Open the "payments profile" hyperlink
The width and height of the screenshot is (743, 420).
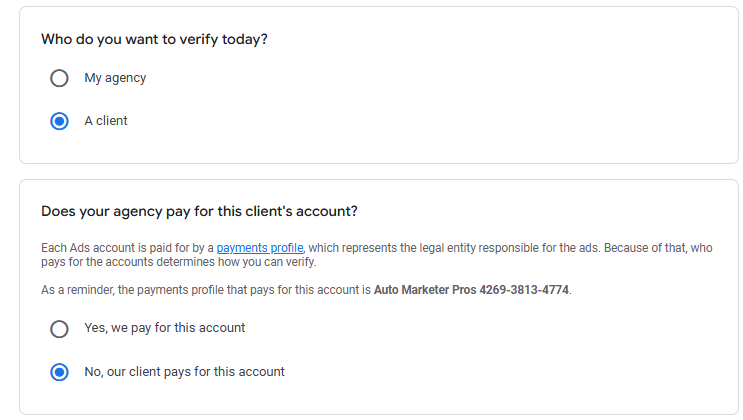[x=260, y=247]
